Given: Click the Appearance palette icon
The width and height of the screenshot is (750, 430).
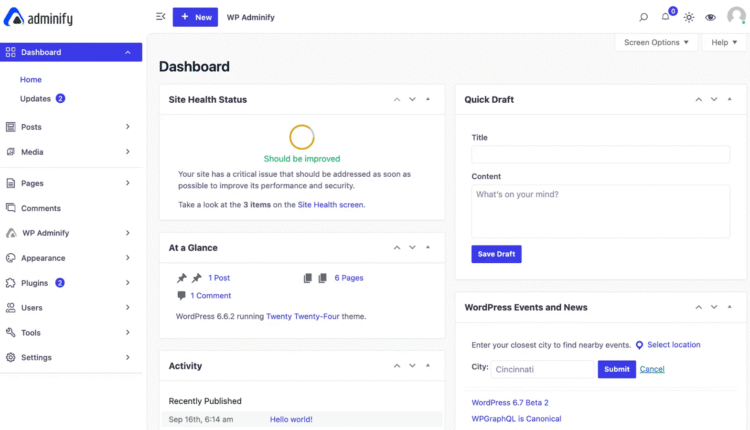Looking at the screenshot, I should coord(11,258).
